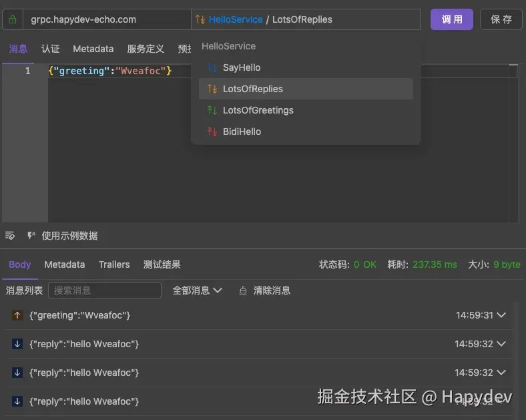Click the 9 byte size value
Viewport: 526px width, 420px height.
point(507,264)
